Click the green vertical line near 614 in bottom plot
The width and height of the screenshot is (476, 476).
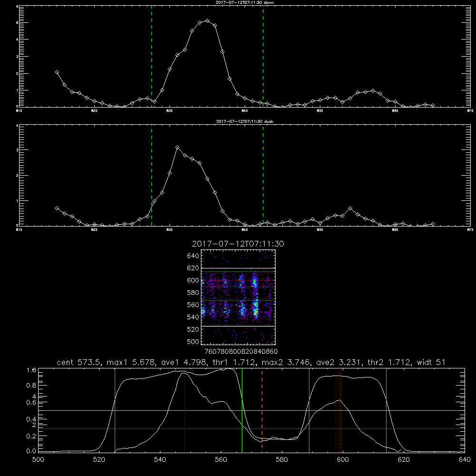coord(387,410)
